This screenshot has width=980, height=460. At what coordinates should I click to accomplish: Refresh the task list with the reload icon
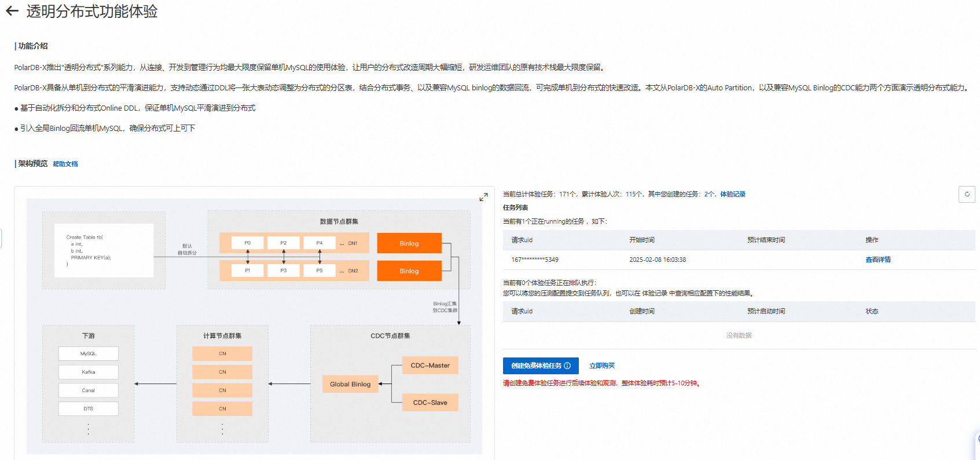967,194
